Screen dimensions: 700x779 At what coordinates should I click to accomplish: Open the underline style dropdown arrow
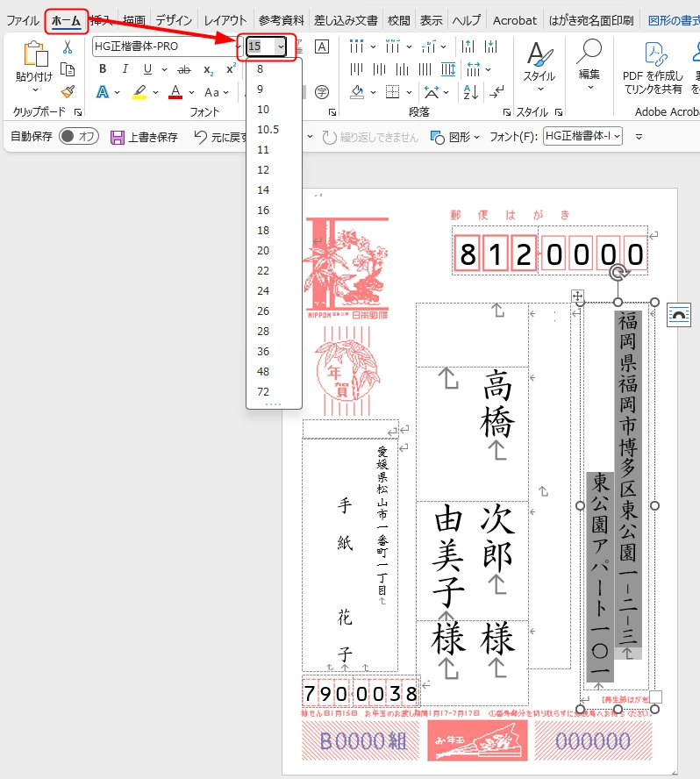tap(164, 69)
